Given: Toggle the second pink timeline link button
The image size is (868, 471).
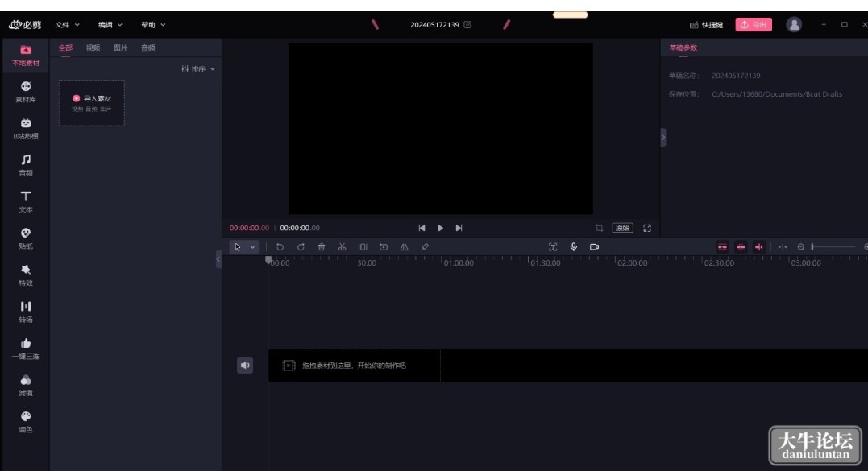Looking at the screenshot, I should click(x=741, y=247).
